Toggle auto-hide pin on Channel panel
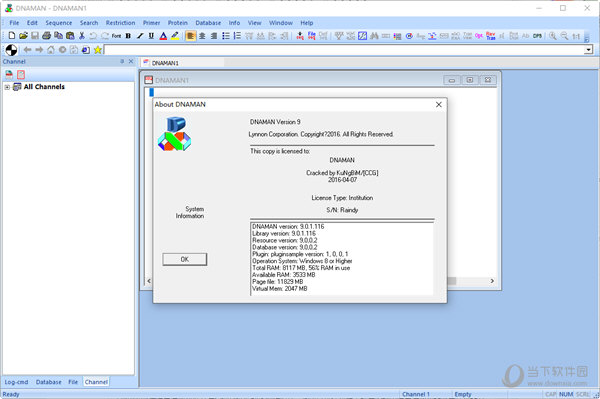The image size is (600, 399). pyautogui.click(x=122, y=61)
